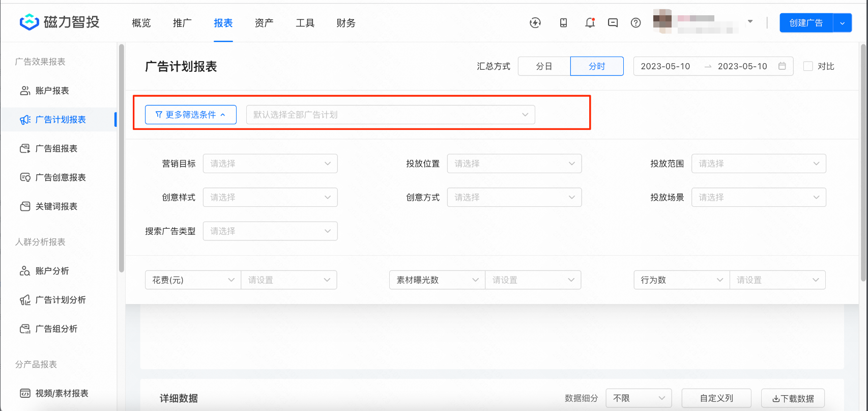The height and width of the screenshot is (411, 868).
Task: Open the lightning quick-action icon in header
Action: click(x=535, y=22)
